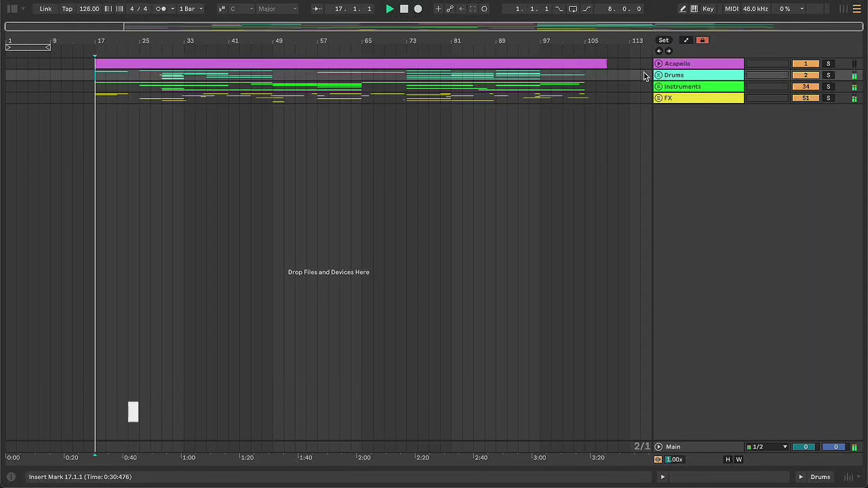The image size is (868, 488).
Task: Deactivate the Acapella track via number 1
Action: coord(806,64)
